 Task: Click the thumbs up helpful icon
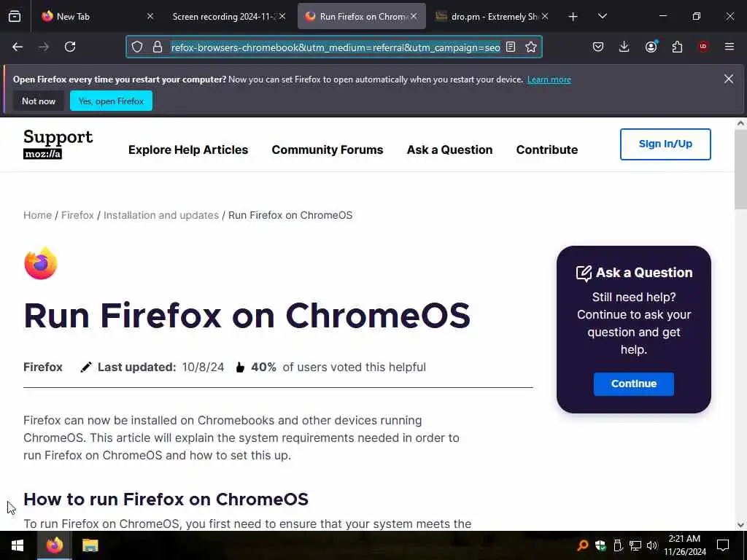pyautogui.click(x=240, y=367)
